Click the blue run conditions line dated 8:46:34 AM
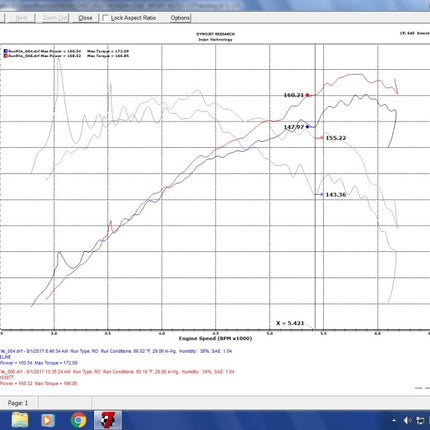This screenshot has height=430, width=430. coord(116,351)
